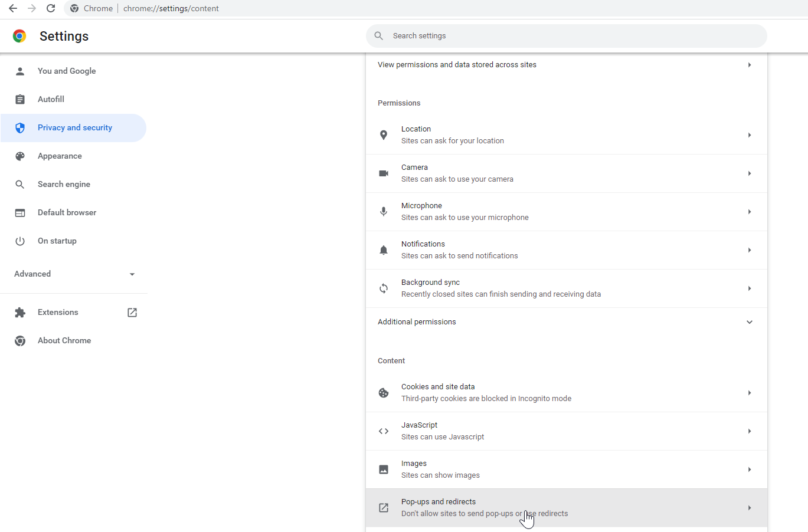Click the Notifications bell icon
The height and width of the screenshot is (532, 808).
point(384,249)
